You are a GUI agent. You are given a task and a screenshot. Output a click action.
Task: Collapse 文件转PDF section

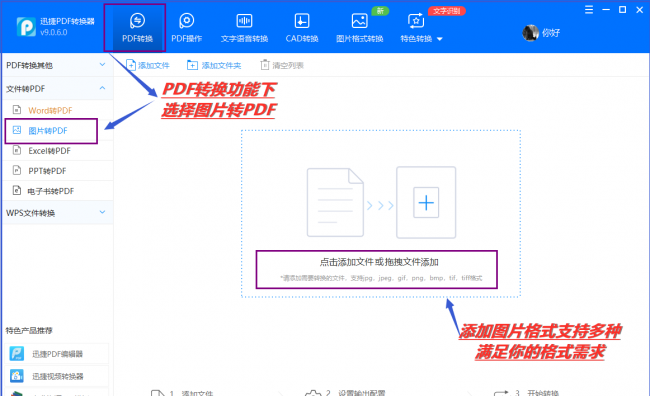click(57, 88)
